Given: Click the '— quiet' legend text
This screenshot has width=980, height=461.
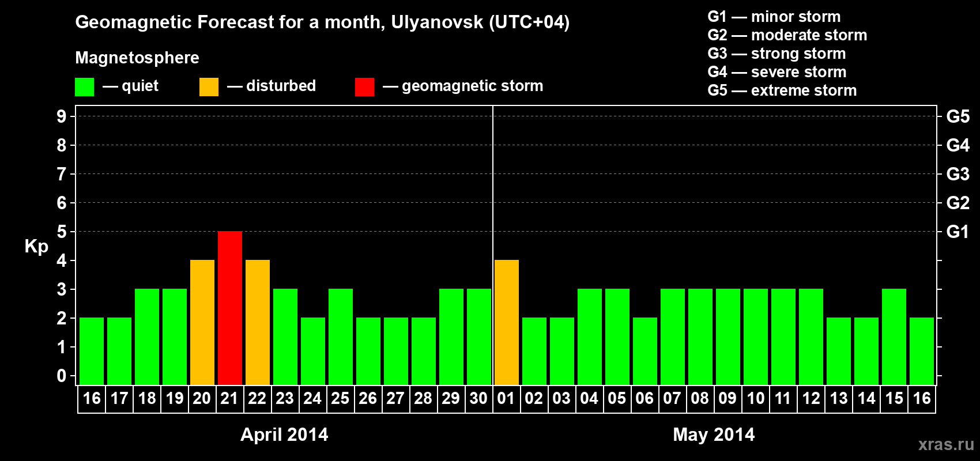Looking at the screenshot, I should (x=130, y=86).
